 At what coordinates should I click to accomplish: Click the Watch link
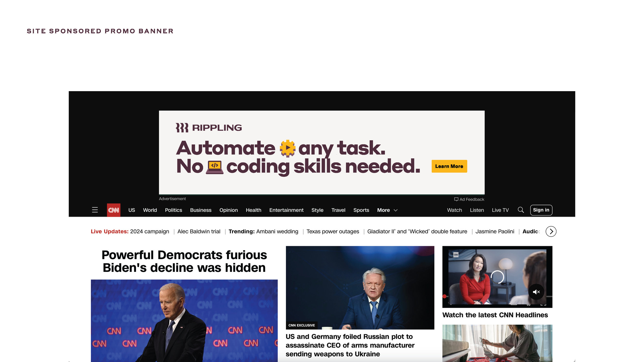coord(454,210)
